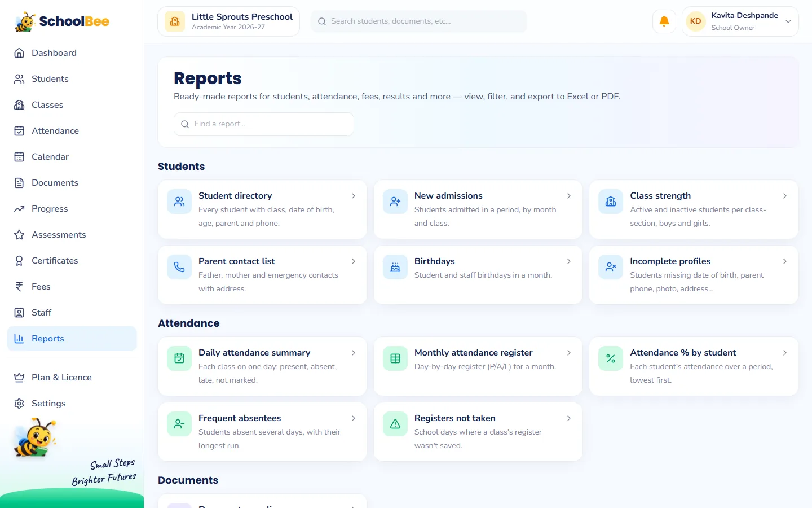The width and height of the screenshot is (812, 508).
Task: Navigate to Attendance in the sidebar
Action: coord(72,131)
